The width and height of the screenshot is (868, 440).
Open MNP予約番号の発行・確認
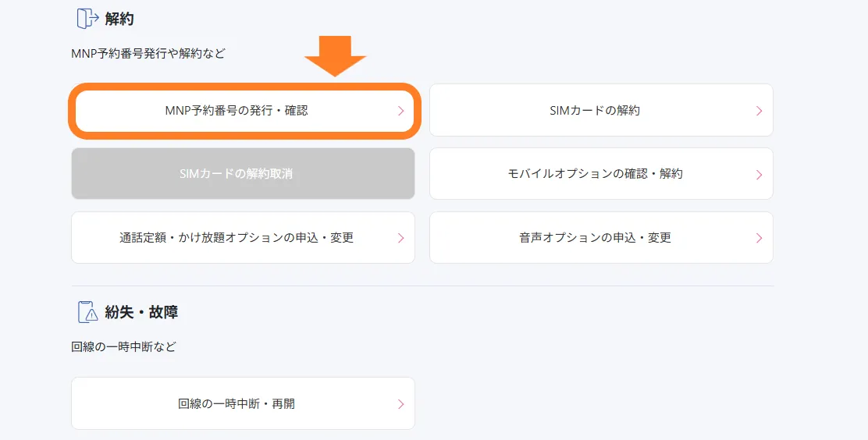coord(237,111)
